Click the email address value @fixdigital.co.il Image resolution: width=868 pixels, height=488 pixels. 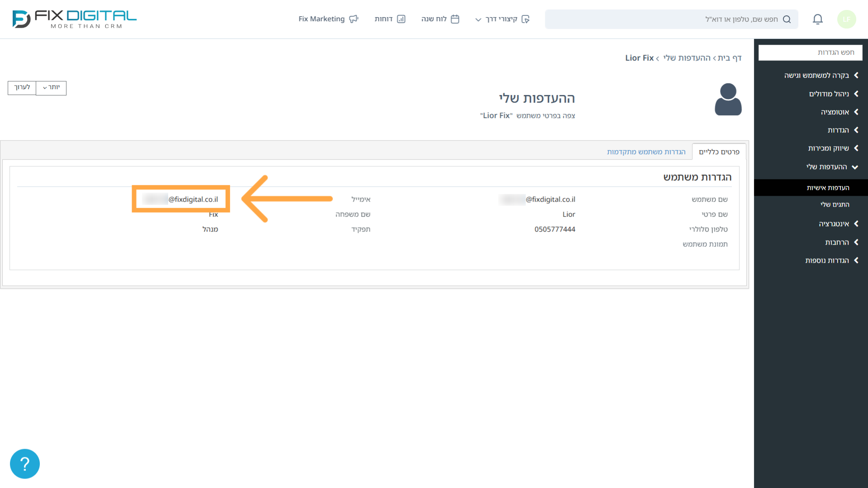tap(180, 199)
